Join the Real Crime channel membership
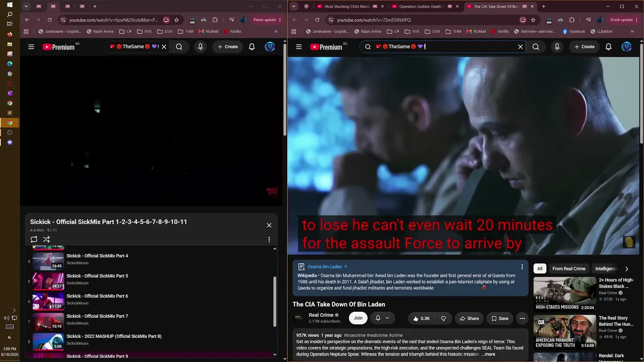Screen dimensions: 644x362 pos(358,318)
